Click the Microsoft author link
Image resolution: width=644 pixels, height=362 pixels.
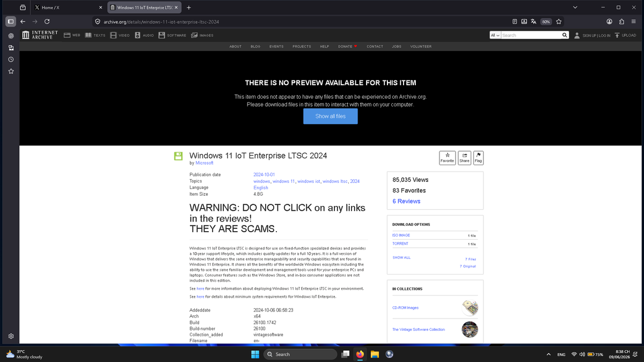204,162
